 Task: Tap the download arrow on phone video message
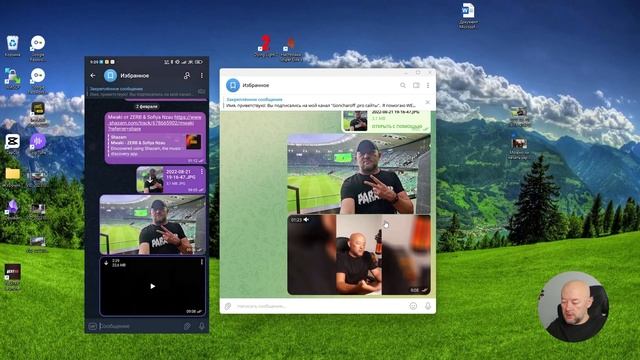coord(106,263)
